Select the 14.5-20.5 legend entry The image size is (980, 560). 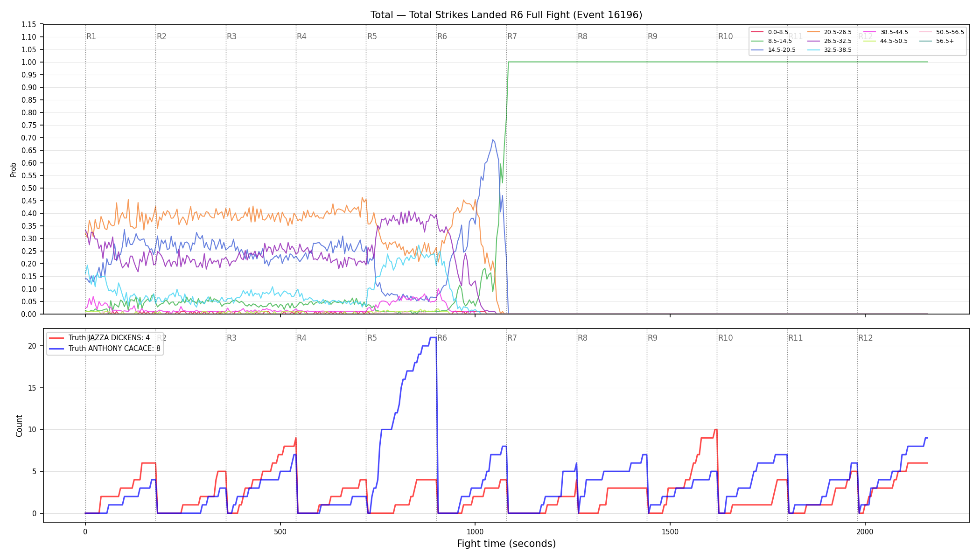pyautogui.click(x=773, y=50)
